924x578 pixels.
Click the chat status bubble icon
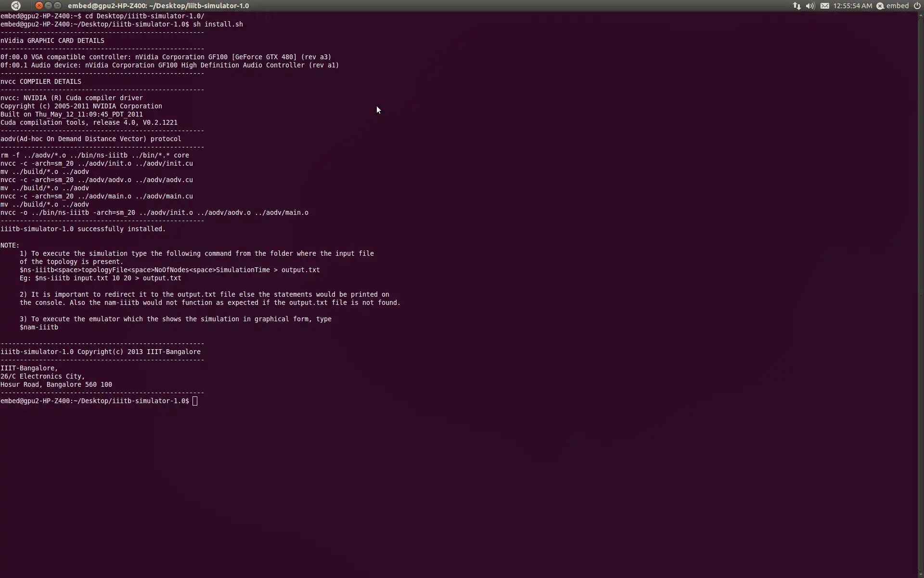tap(880, 6)
